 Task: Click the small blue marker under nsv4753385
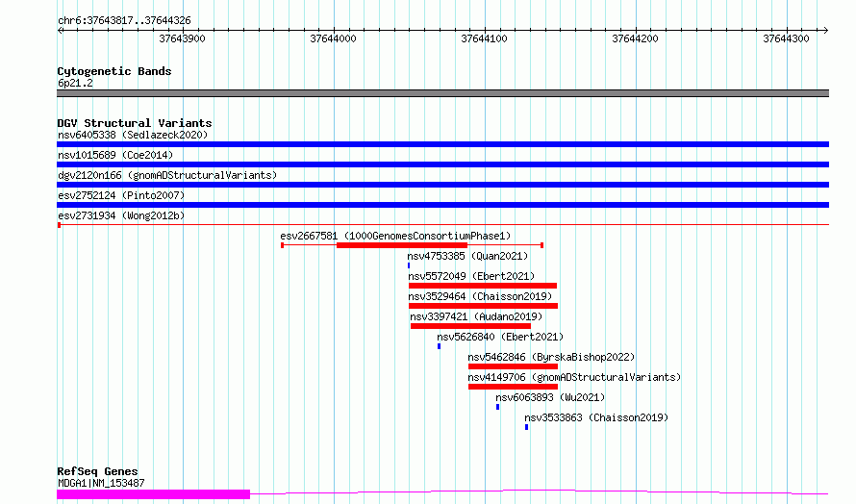(x=409, y=265)
